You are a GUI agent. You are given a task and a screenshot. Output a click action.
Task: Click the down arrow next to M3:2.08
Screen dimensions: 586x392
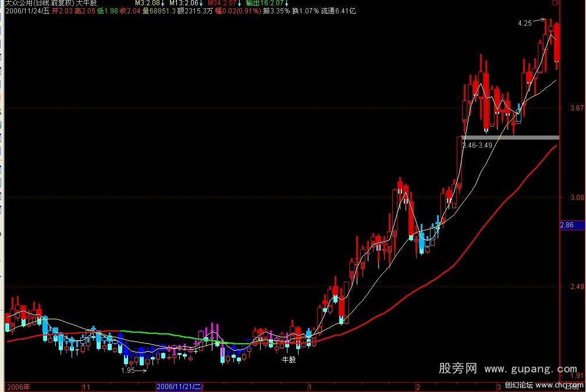point(162,3)
